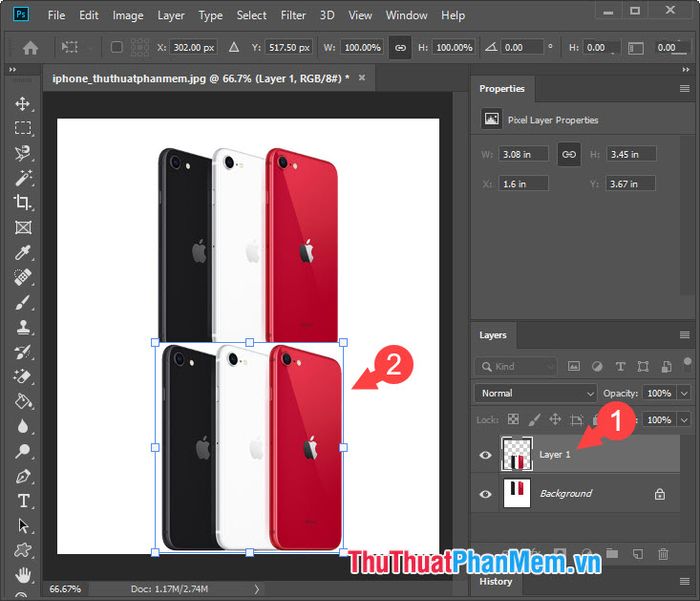The height and width of the screenshot is (601, 700).
Task: Hide the Background layer eye icon
Action: (485, 494)
